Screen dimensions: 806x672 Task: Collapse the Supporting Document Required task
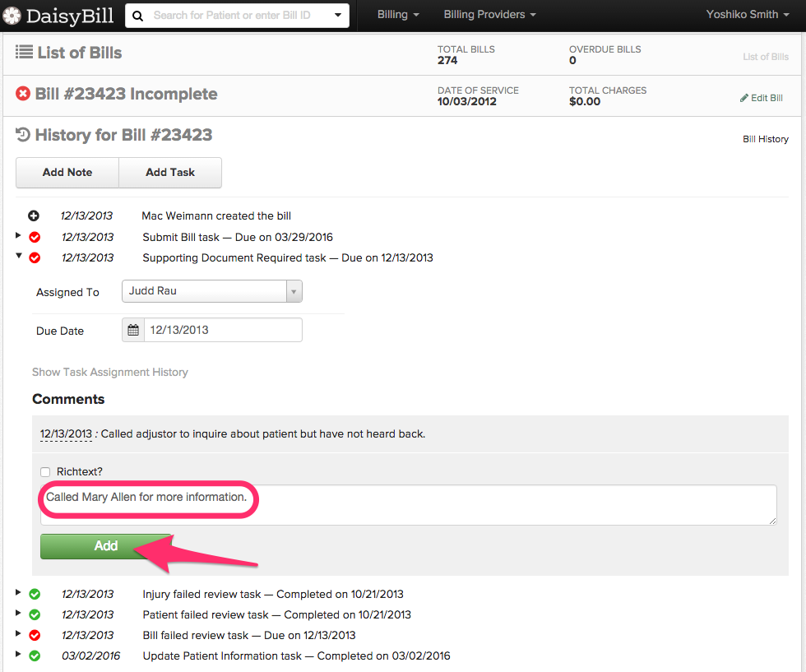18,255
